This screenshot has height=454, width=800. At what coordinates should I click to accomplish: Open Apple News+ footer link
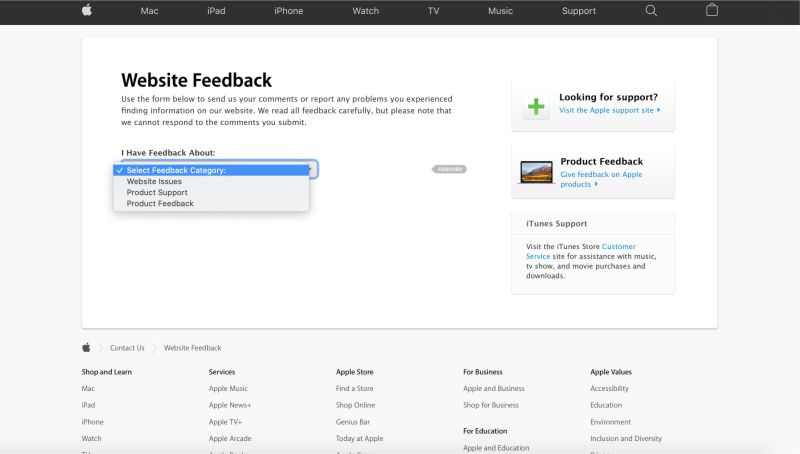click(x=230, y=405)
